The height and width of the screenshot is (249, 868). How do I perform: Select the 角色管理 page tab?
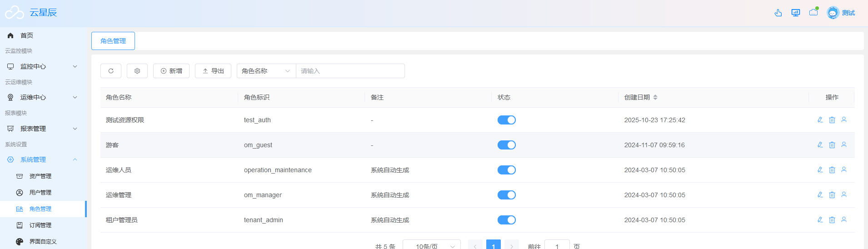[113, 41]
